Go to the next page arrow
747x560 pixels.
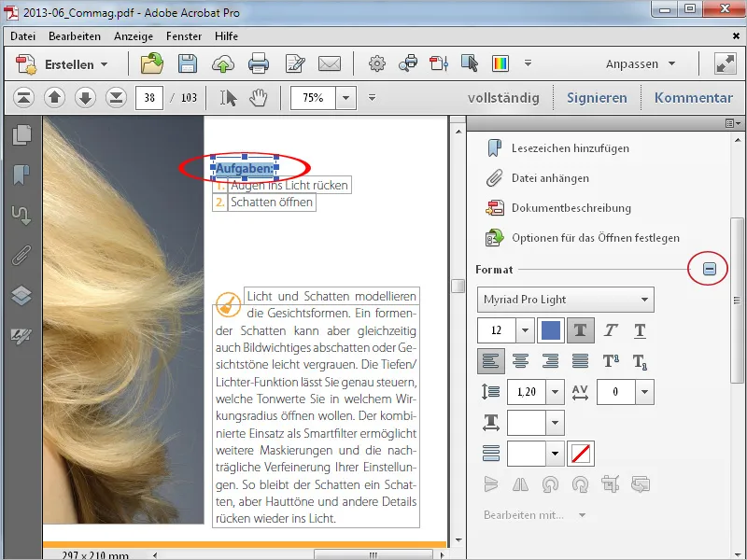(85, 98)
